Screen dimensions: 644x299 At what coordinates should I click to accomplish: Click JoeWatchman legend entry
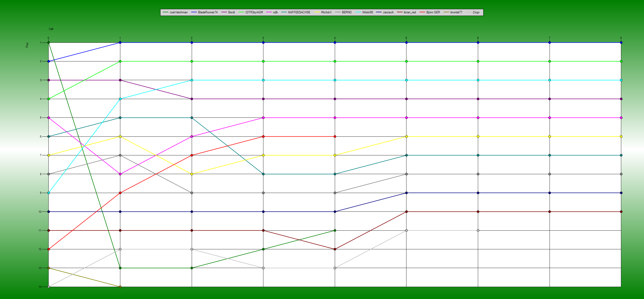point(178,12)
